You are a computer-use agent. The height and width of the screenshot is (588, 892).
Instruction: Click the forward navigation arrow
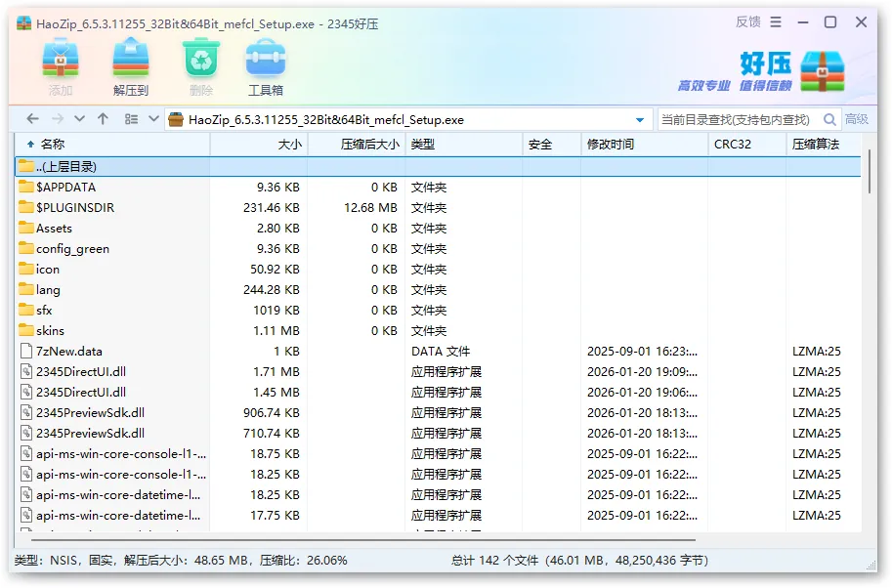[x=56, y=117]
